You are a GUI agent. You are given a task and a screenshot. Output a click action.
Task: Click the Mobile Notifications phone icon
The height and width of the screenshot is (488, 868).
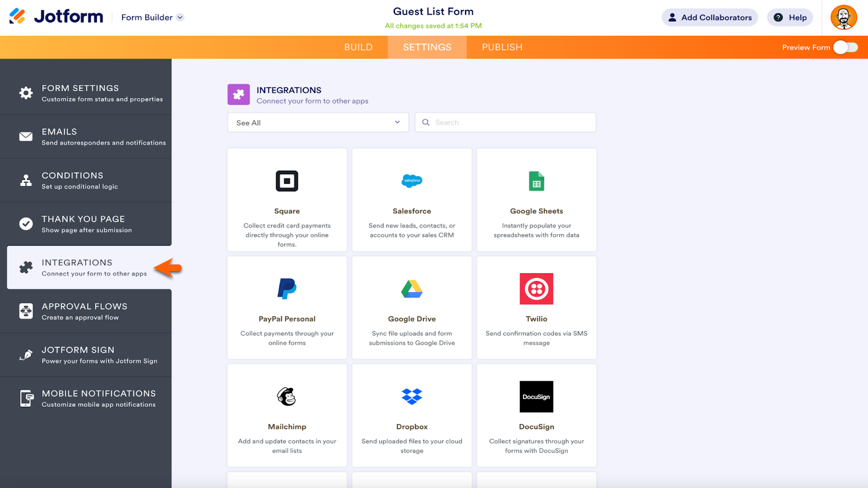pos(26,399)
